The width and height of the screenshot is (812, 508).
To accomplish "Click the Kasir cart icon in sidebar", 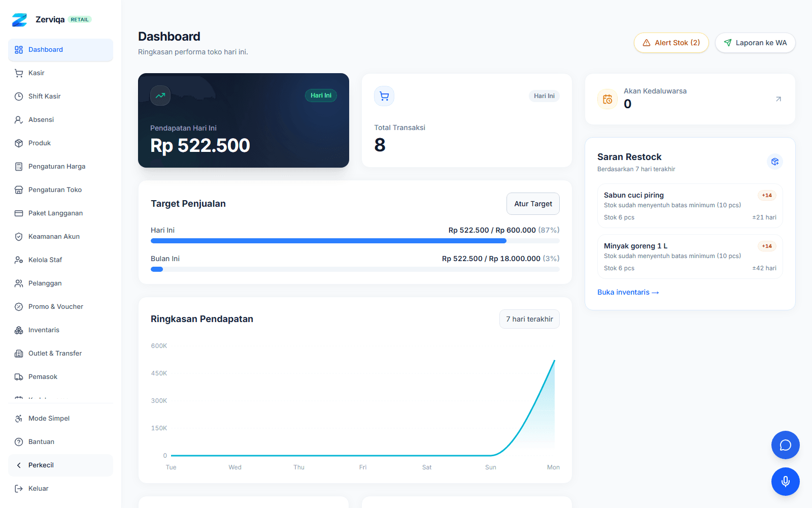I will [x=19, y=73].
